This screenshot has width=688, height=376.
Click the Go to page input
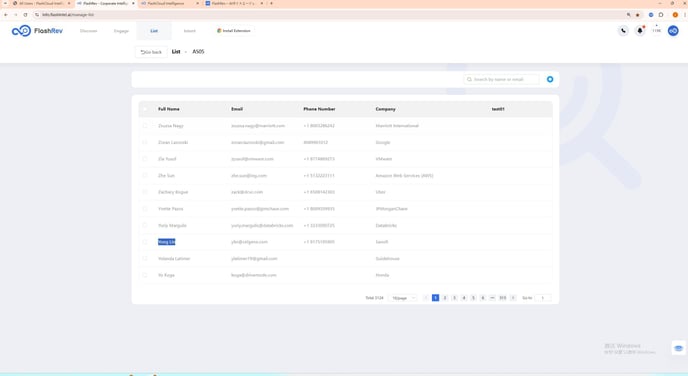543,298
